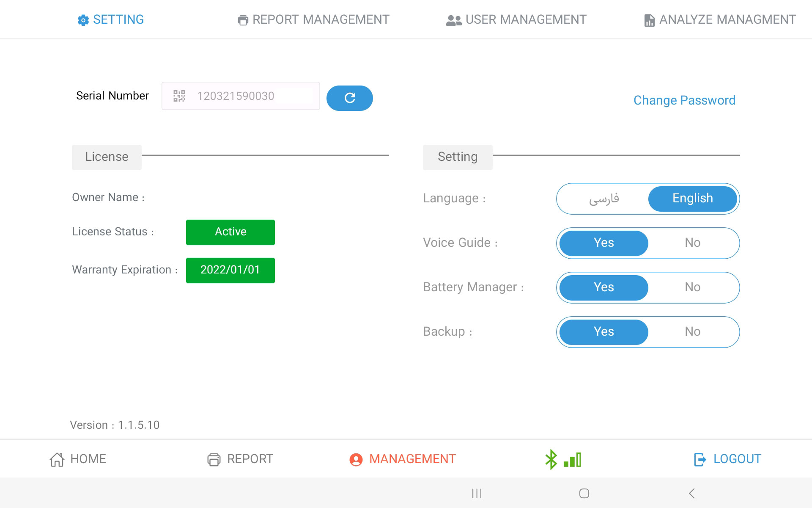Click the Bluetooth status icon
This screenshot has height=508, width=812.
coord(551,459)
